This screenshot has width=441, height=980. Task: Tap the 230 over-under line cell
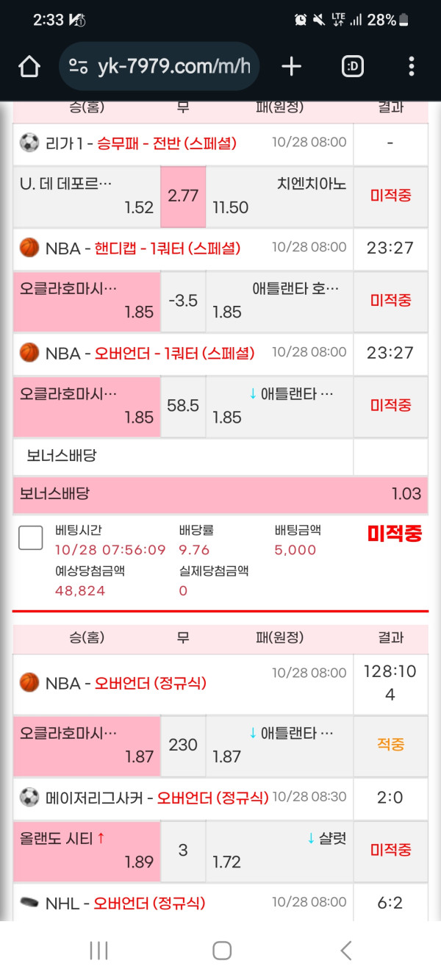[183, 745]
